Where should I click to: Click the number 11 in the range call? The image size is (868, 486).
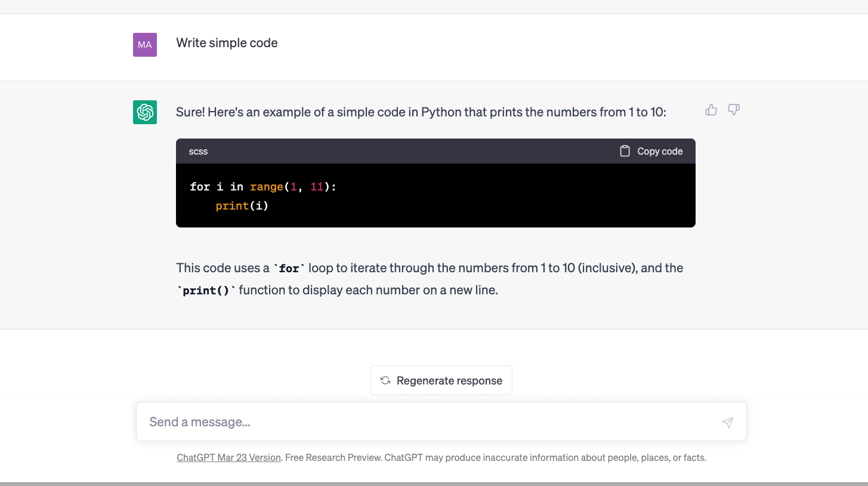[316, 187]
